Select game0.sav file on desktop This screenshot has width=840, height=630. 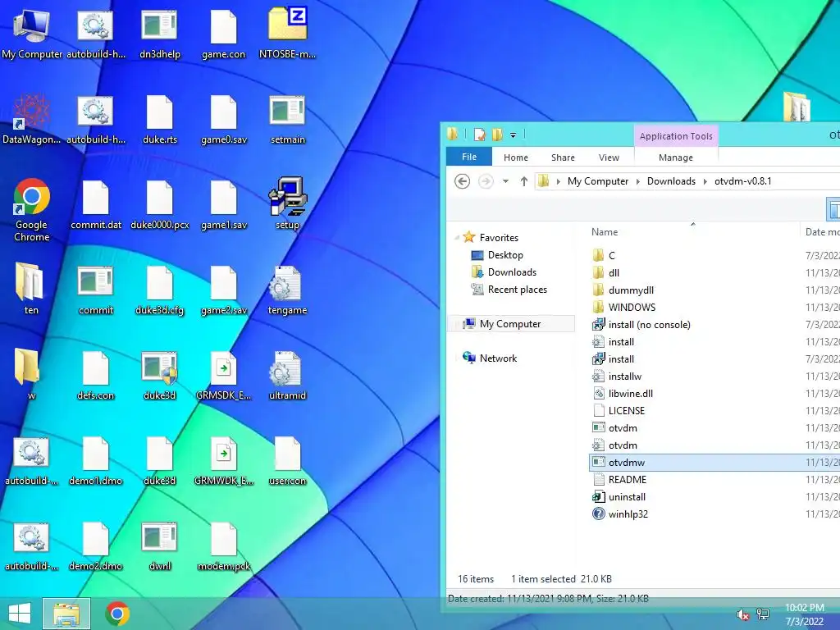223,118
